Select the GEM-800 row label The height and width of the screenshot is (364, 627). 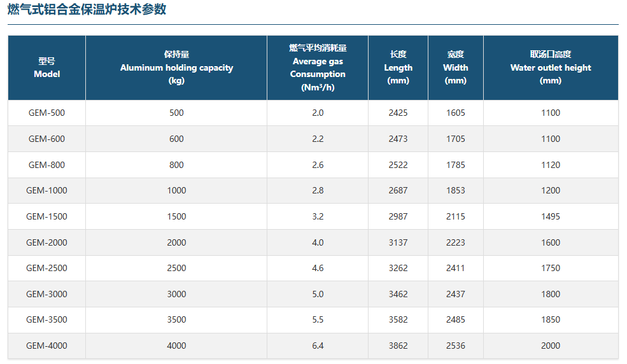coord(46,165)
